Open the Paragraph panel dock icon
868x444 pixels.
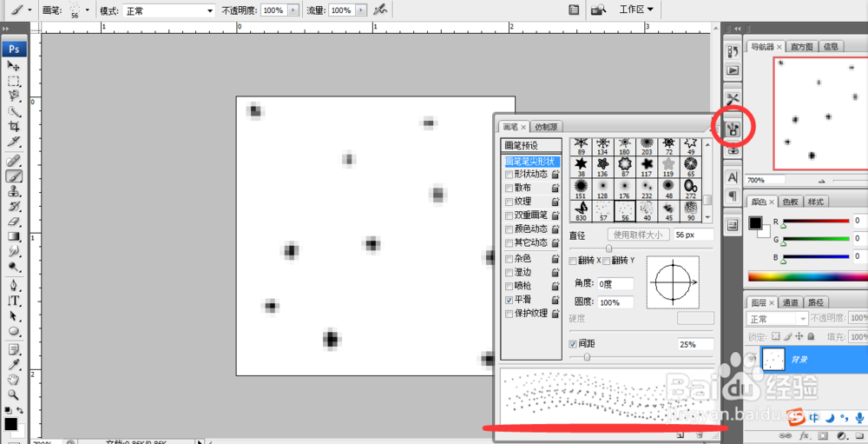(x=733, y=195)
